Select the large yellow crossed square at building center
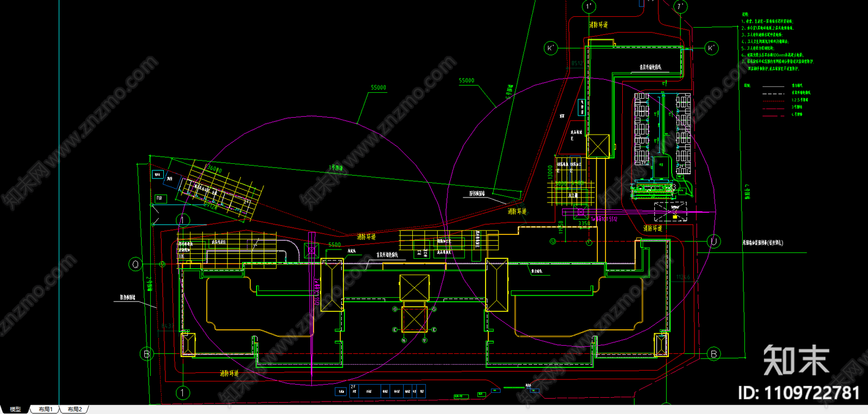This screenshot has width=868, height=414. tap(414, 288)
